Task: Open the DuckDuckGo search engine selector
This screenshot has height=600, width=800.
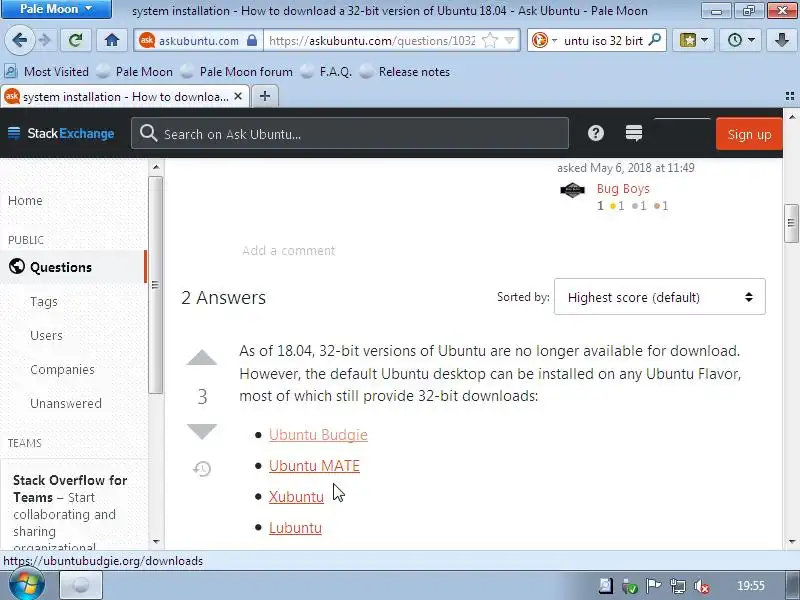Action: click(x=544, y=40)
